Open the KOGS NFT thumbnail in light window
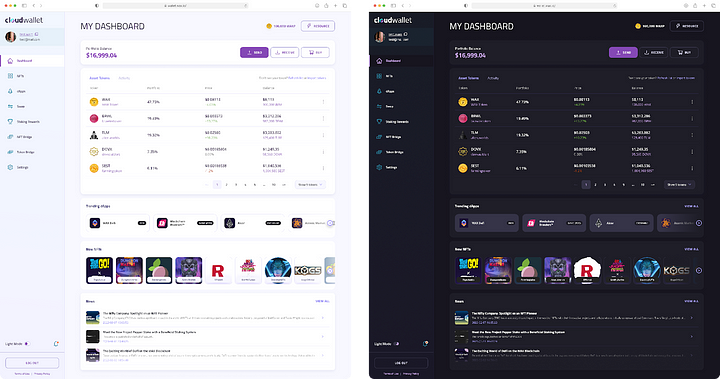 pyautogui.click(x=308, y=271)
